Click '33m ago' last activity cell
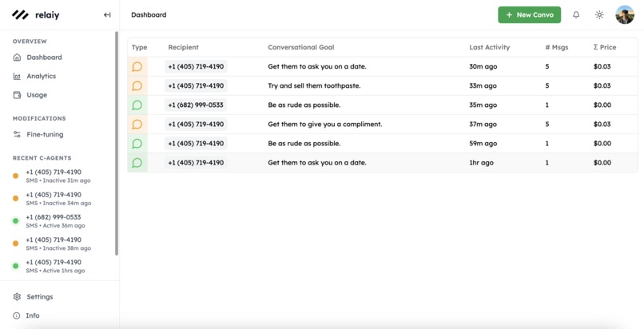644x329 pixels. (483, 85)
